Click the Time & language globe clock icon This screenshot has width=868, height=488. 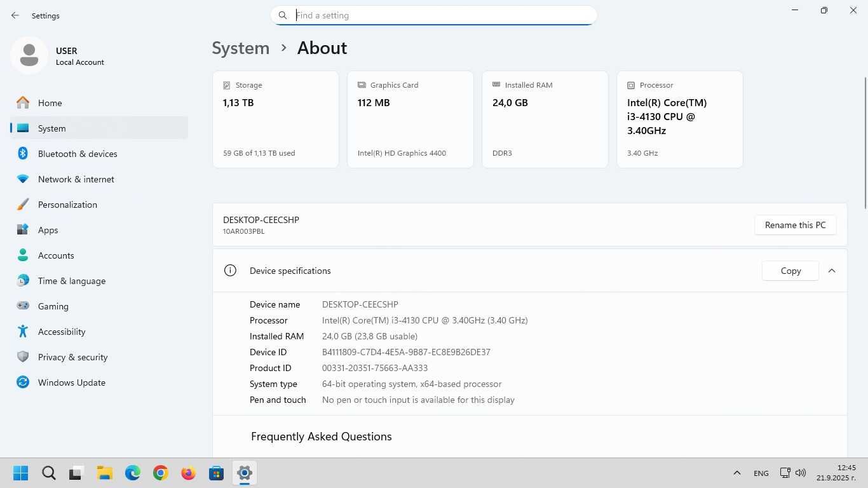pyautogui.click(x=23, y=280)
